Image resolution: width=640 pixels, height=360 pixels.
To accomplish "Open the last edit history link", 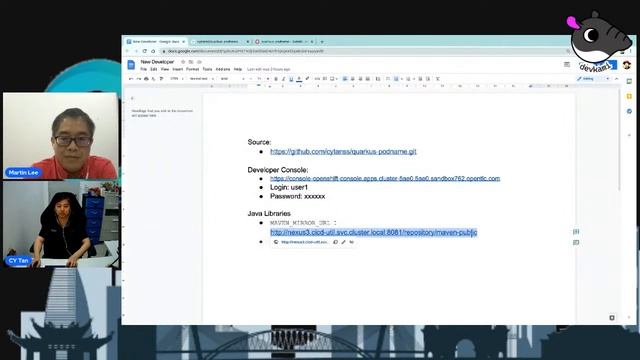I will pos(269,69).
